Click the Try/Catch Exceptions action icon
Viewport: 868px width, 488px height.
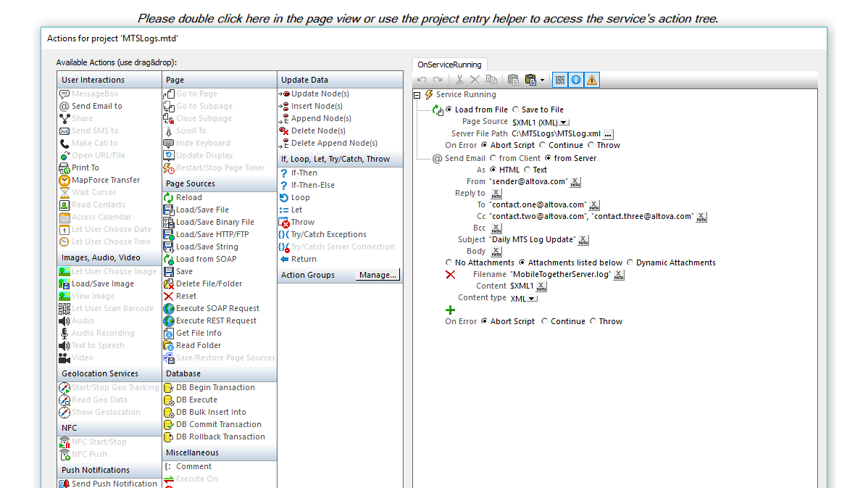coord(284,235)
